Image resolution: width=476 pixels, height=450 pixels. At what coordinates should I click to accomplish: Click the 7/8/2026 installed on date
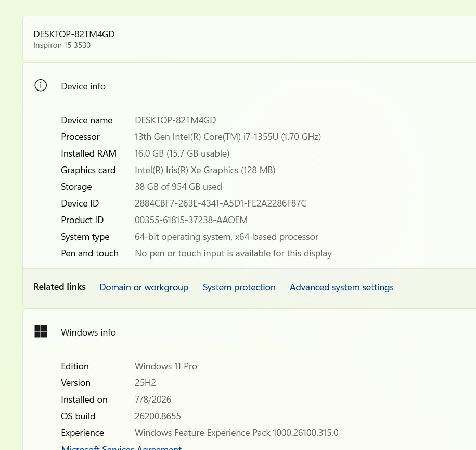153,400
